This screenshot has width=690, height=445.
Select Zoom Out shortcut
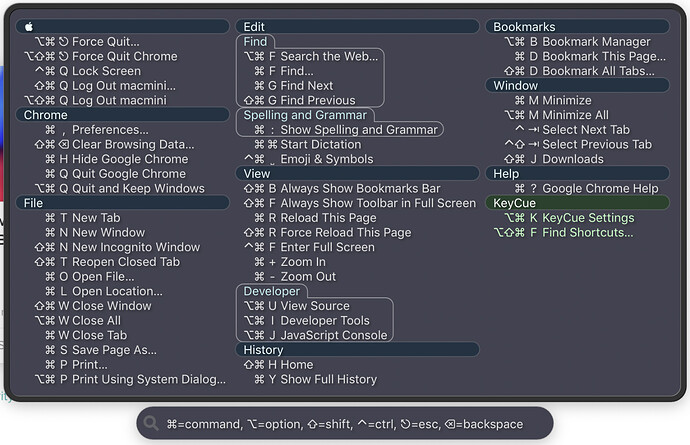[295, 276]
